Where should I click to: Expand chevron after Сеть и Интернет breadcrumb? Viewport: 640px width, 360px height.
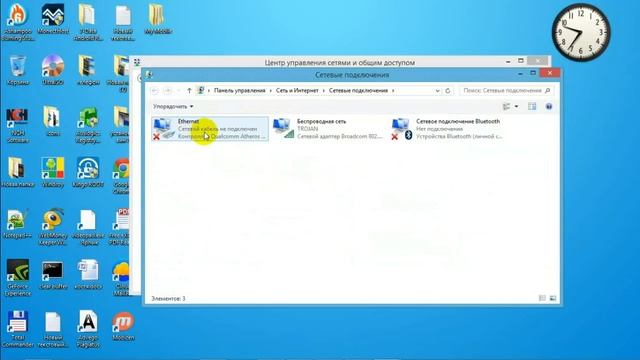coord(324,91)
